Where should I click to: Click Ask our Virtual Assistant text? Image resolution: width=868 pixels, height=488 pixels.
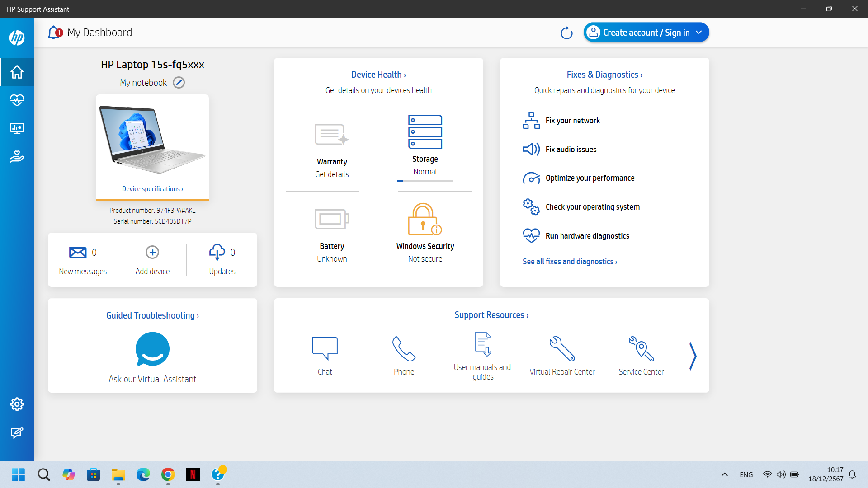pos(152,379)
